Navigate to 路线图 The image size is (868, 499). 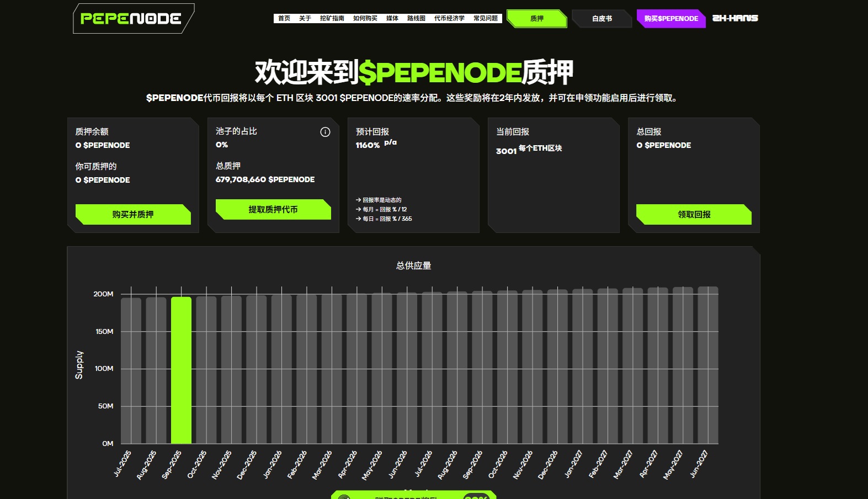pos(416,19)
